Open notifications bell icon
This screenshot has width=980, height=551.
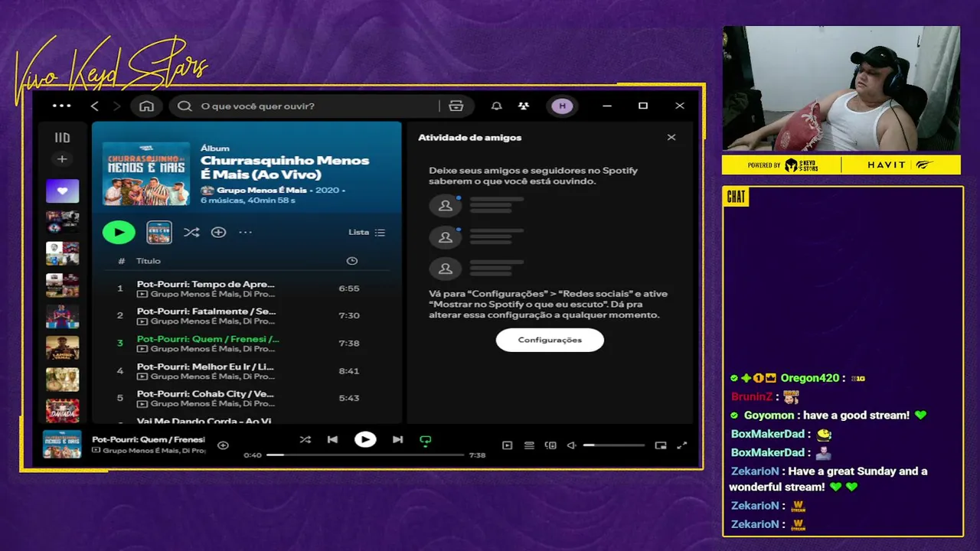point(497,106)
